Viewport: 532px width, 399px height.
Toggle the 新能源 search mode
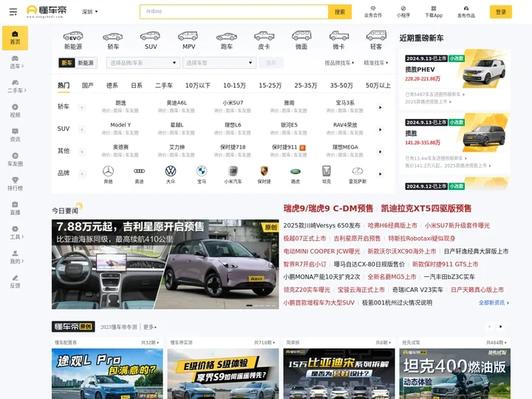click(x=86, y=63)
